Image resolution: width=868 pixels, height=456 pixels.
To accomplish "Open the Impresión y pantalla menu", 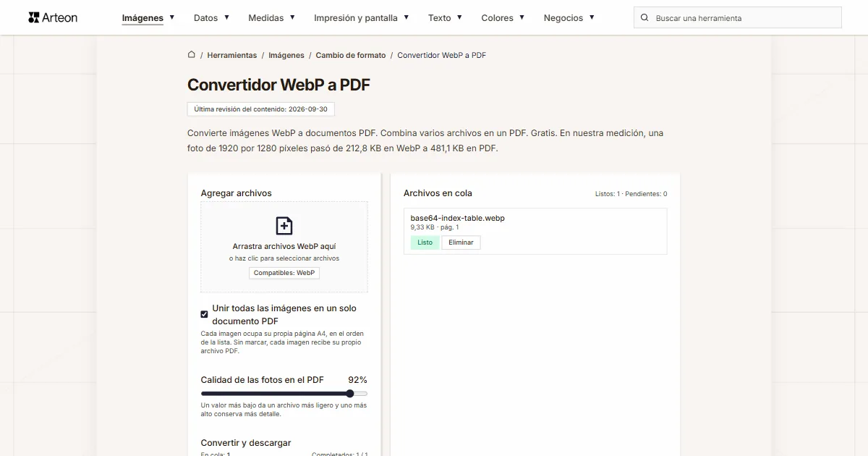I will 356,18.
